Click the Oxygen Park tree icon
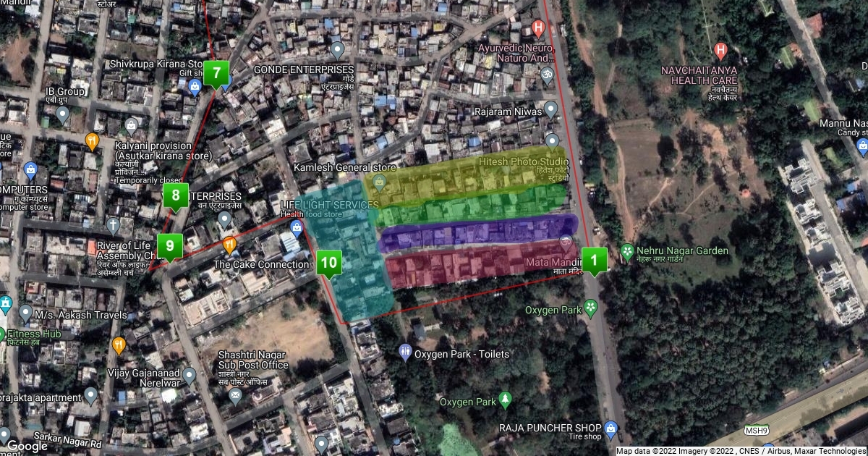Image resolution: width=868 pixels, height=456 pixels. click(x=505, y=400)
